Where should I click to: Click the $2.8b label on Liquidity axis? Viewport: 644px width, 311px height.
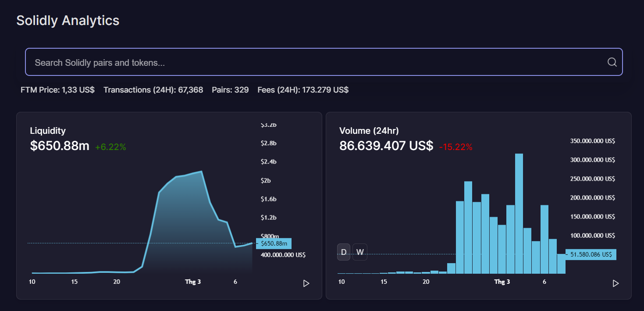pyautogui.click(x=269, y=143)
